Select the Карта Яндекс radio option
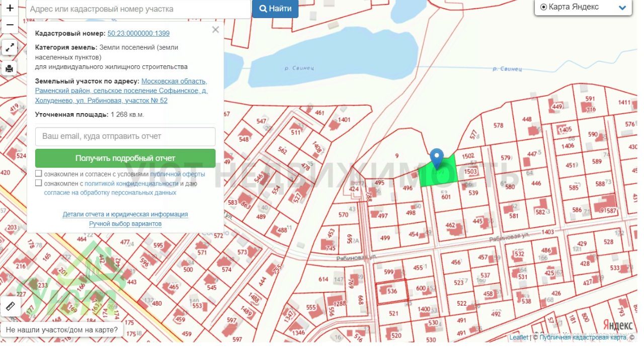 pyautogui.click(x=543, y=7)
